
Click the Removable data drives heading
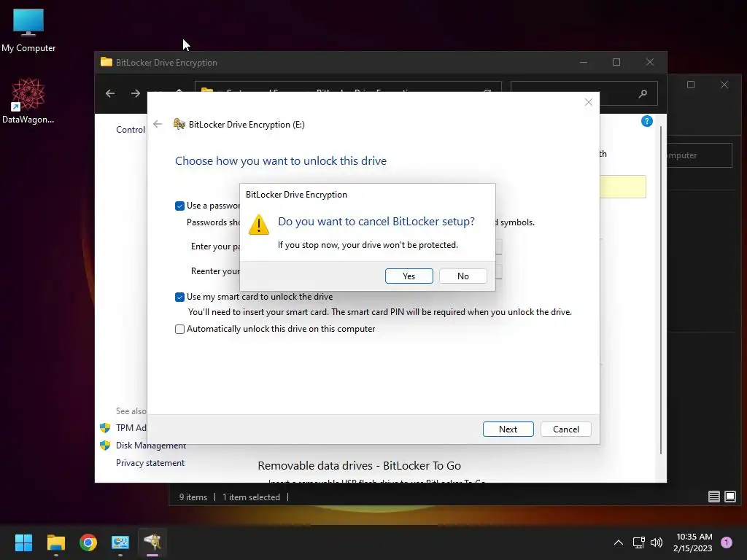coord(359,466)
